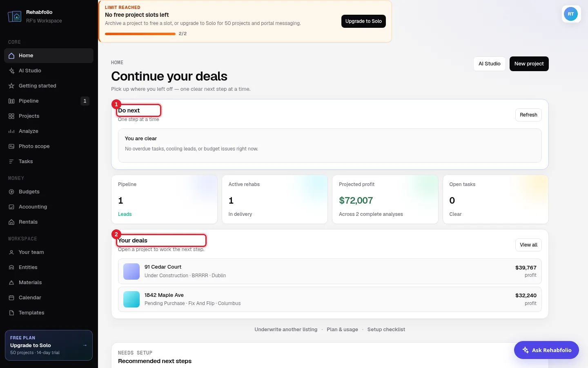Open the Accounting ledger icon
Screen dimensions: 588x368
click(11, 207)
